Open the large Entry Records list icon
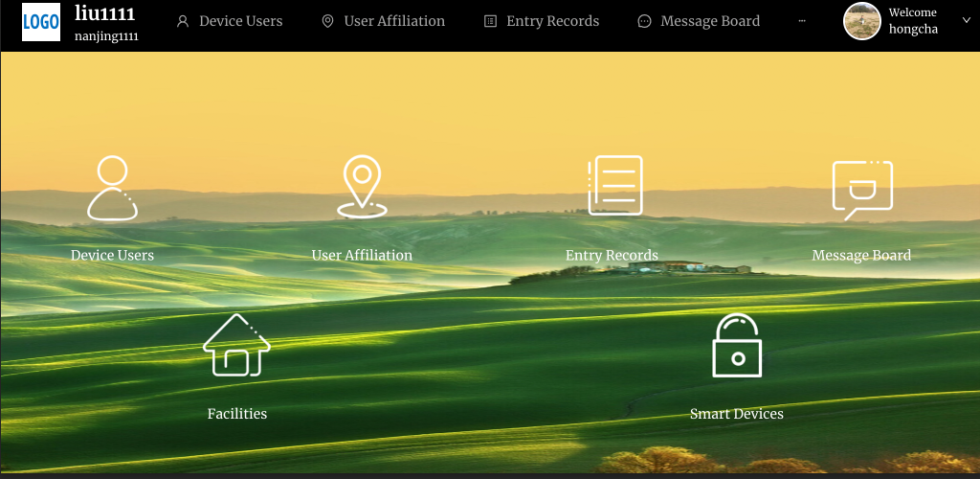The width and height of the screenshot is (980, 479). point(615,185)
